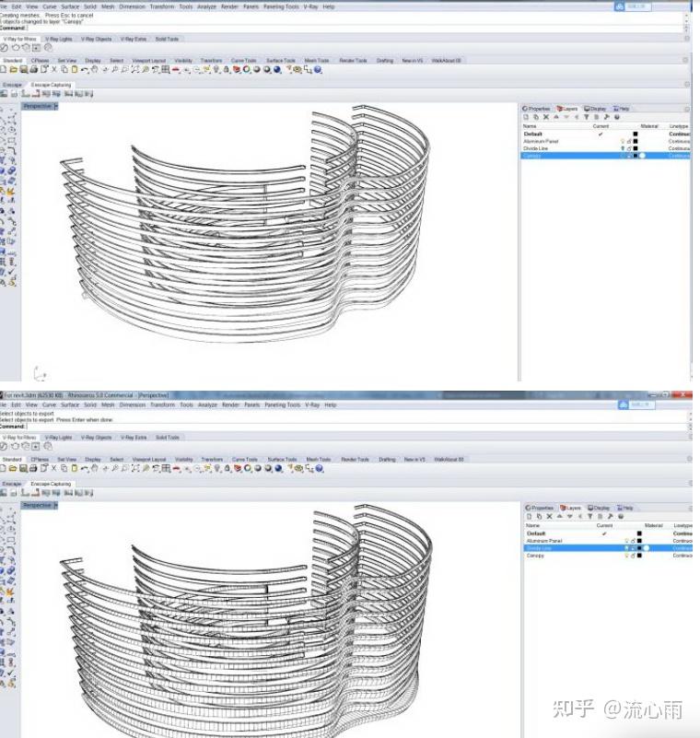Toggle Canopy lock in lower Layers panel

point(633,556)
